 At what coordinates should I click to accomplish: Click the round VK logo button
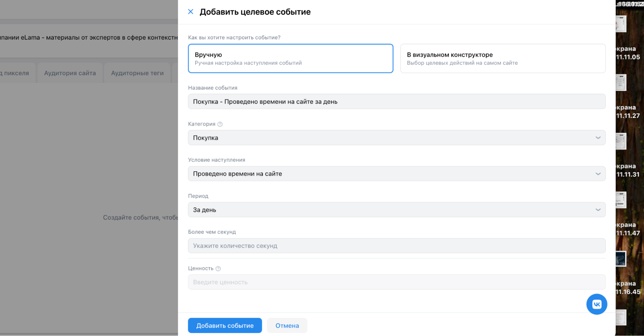click(597, 304)
